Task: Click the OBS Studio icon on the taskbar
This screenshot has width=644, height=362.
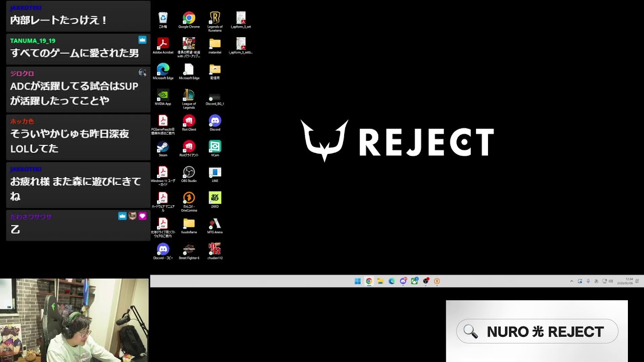Action: click(x=426, y=281)
